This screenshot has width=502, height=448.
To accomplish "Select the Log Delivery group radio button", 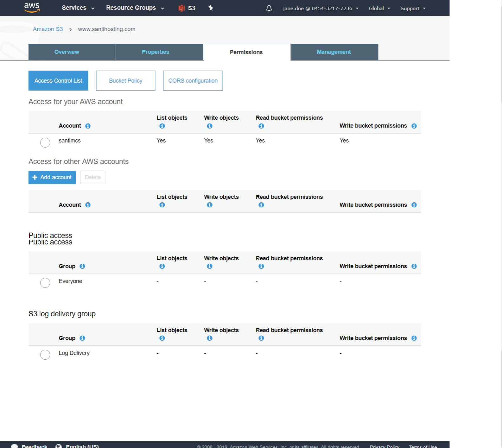I will (45, 355).
